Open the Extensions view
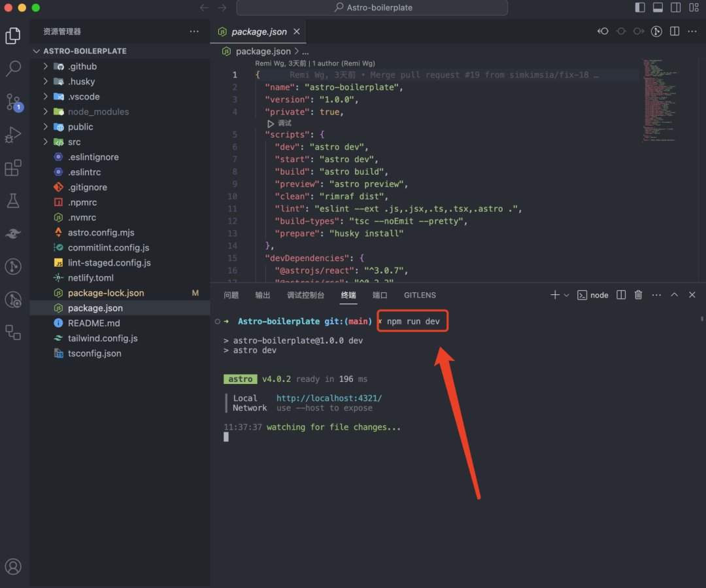706x588 pixels. pyautogui.click(x=13, y=168)
